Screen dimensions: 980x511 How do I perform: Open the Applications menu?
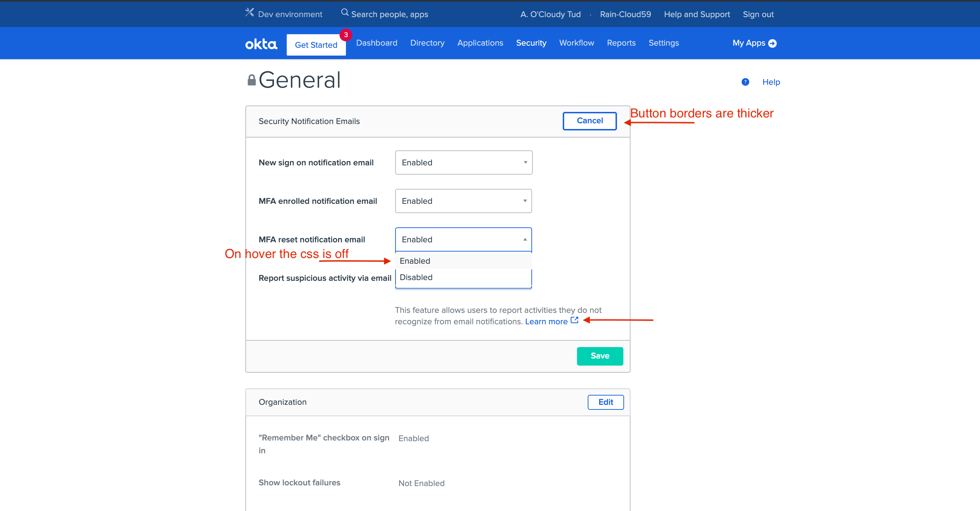coord(480,43)
